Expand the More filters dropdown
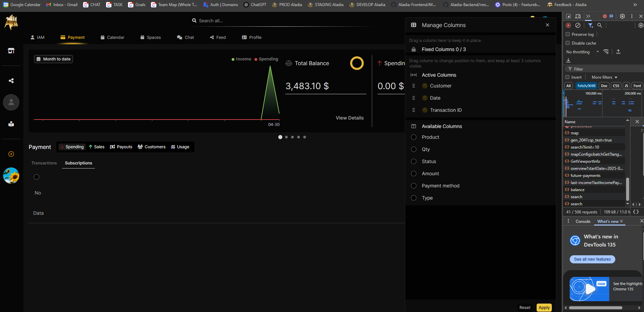 coord(604,77)
